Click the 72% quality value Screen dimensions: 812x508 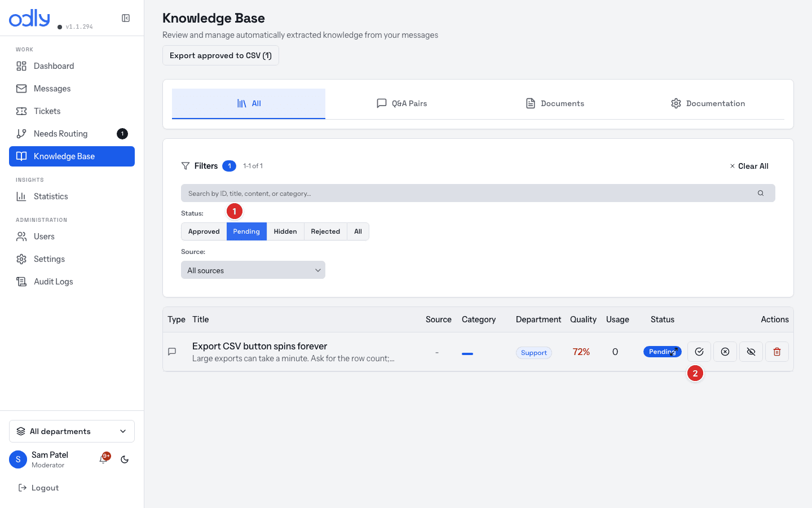pos(581,352)
